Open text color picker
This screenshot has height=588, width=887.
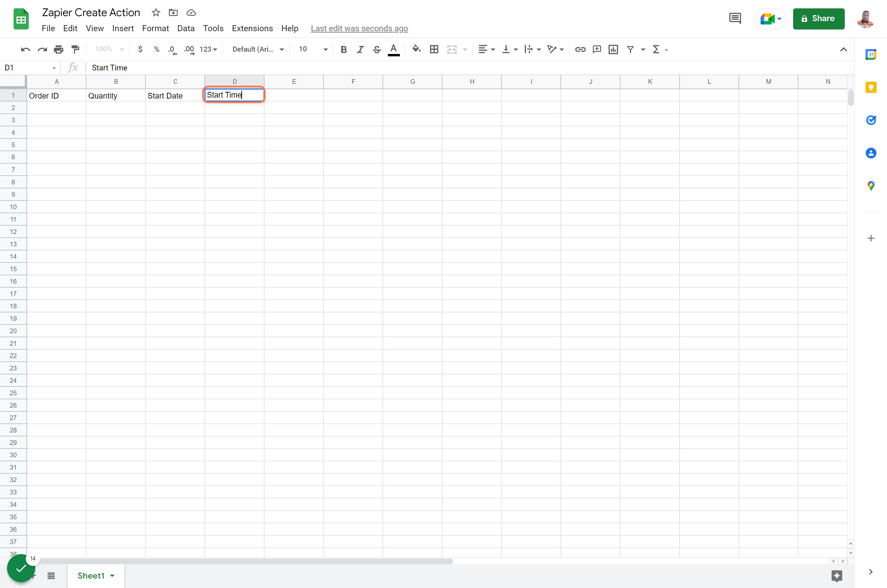pyautogui.click(x=394, y=50)
